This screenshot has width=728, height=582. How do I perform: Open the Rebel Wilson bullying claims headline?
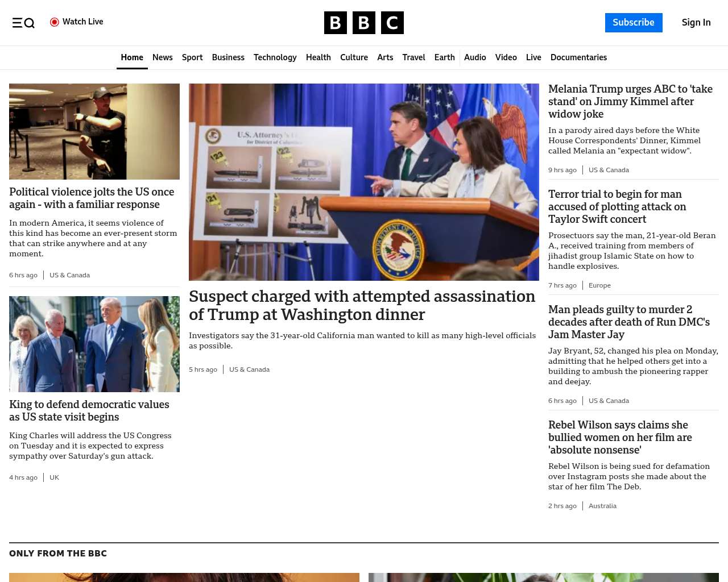620,437
